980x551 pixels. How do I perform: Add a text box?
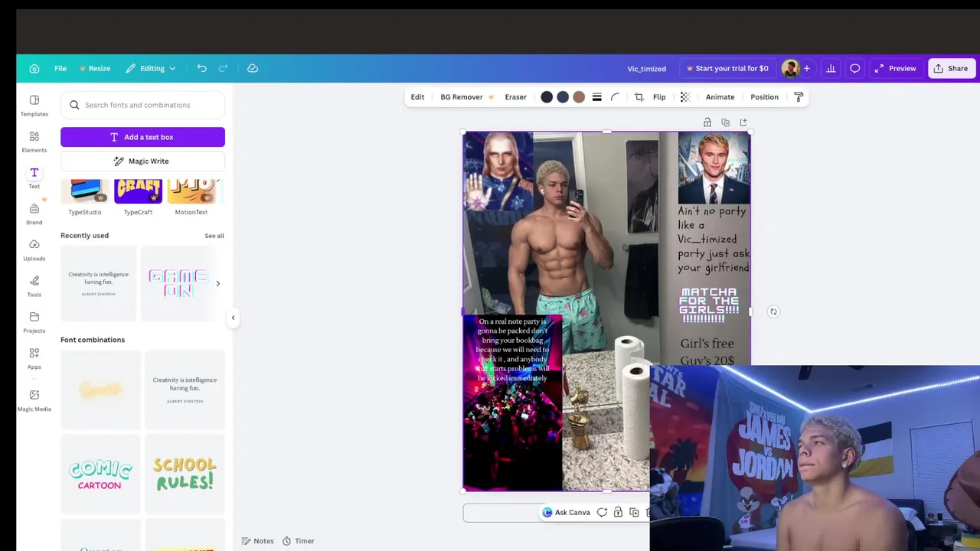[142, 137]
